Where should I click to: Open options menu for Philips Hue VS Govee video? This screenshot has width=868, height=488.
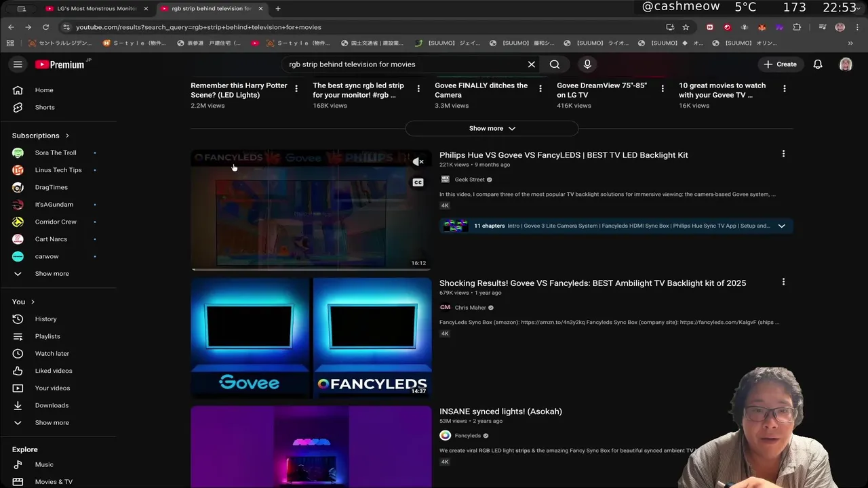(783, 154)
